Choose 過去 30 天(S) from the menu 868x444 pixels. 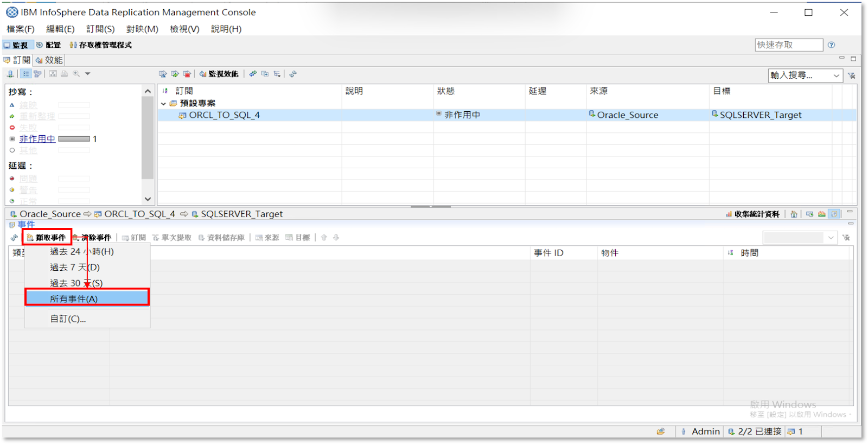pyautogui.click(x=87, y=283)
